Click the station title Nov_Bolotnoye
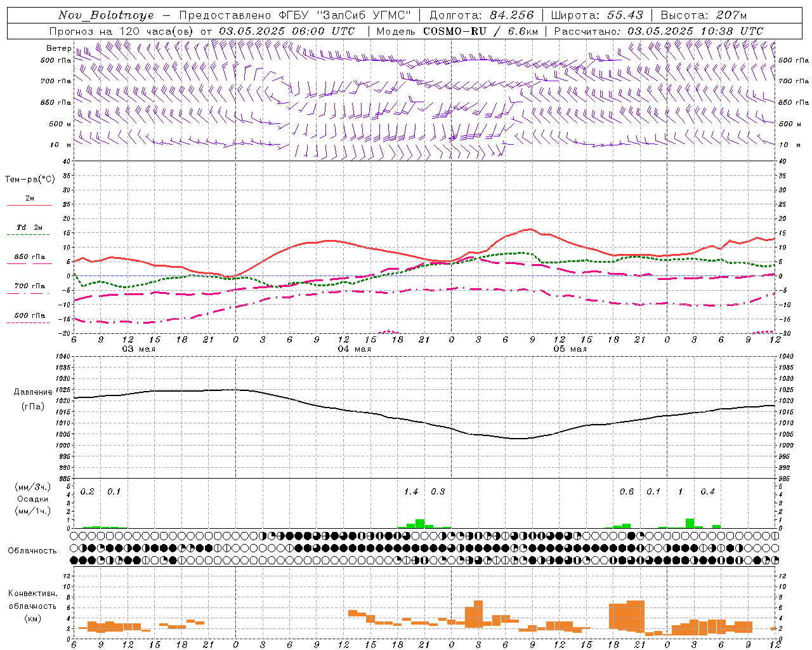Viewport: 812px width, 650px height. 106,15
